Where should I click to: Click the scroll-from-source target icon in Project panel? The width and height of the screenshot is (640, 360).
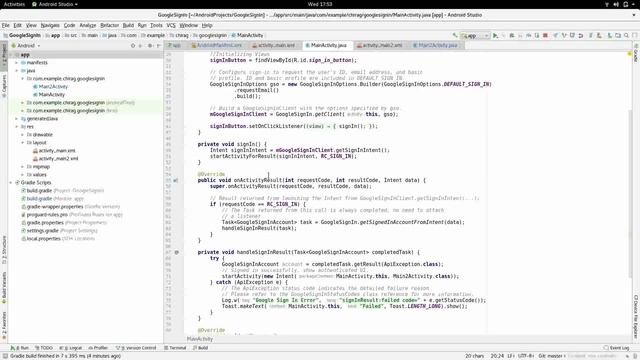133,46
